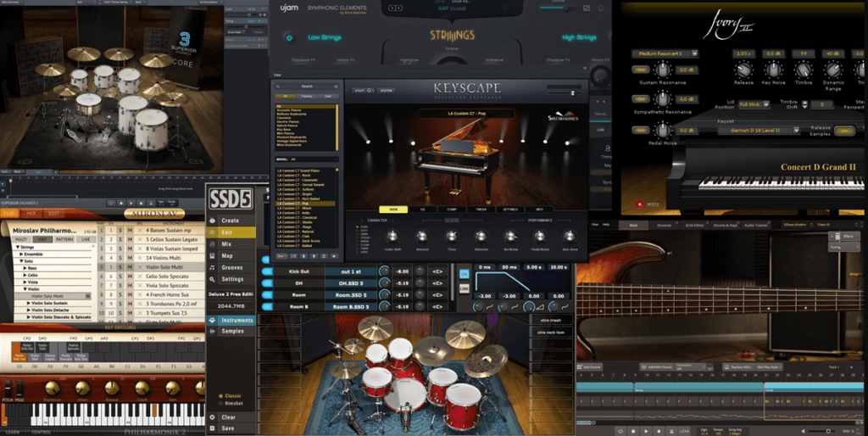Expand Violin Solo Sustain in Miroslav tree
The image size is (868, 436).
[x=29, y=304]
